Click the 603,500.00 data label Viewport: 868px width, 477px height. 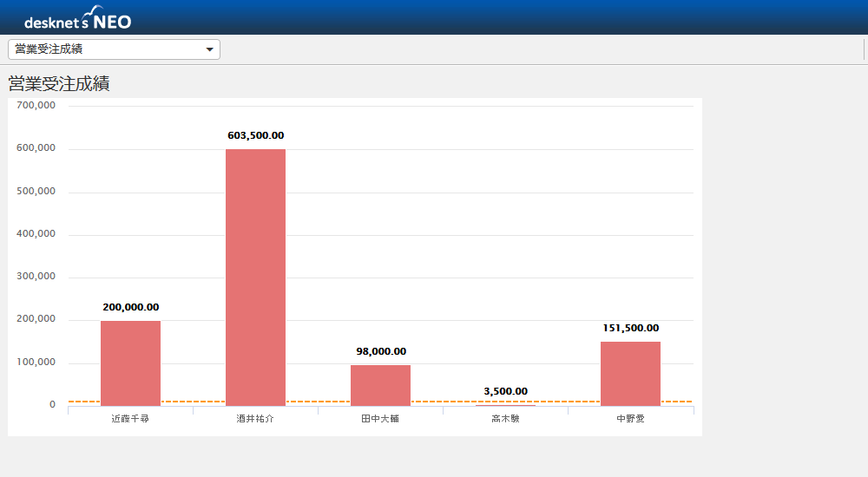click(255, 135)
